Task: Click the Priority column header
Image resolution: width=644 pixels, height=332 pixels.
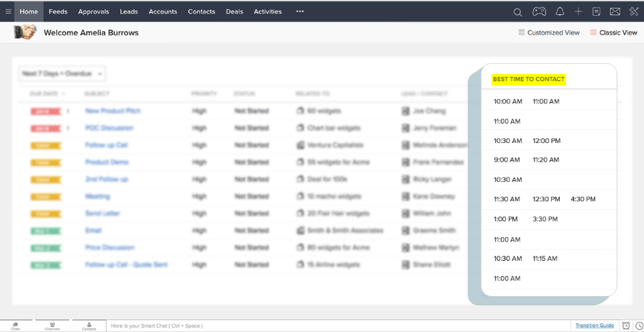Action: (x=204, y=93)
